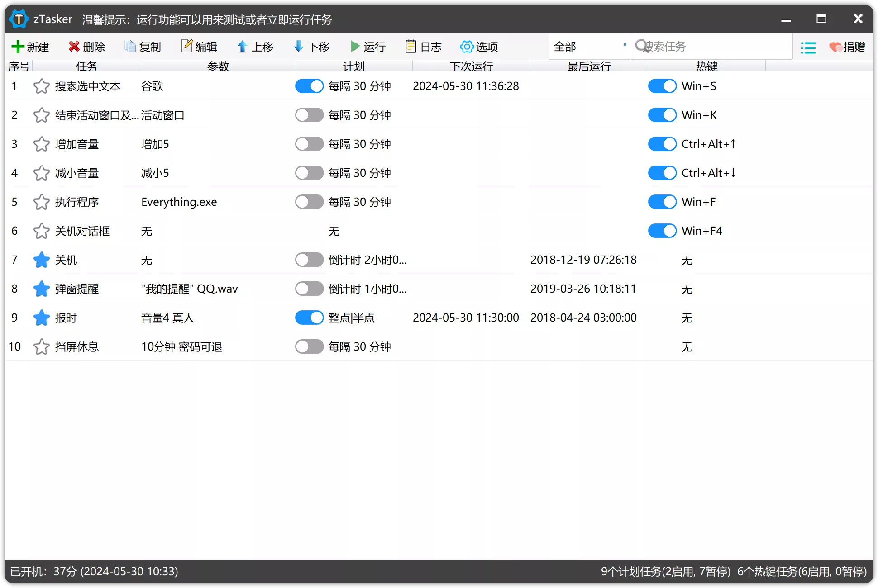Disable schedule toggle for 搜索选中文本
The width and height of the screenshot is (878, 588).
click(x=309, y=86)
